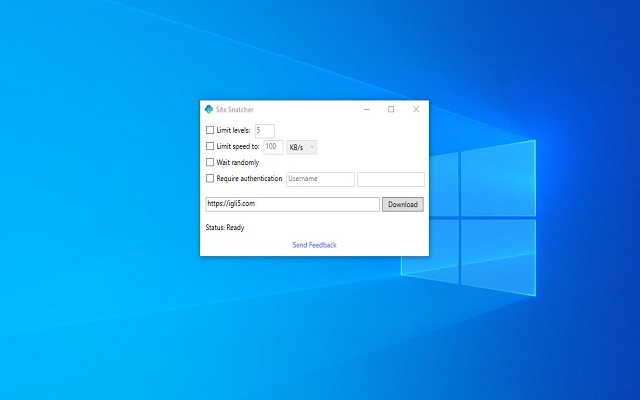Maximize the Site Snatcher window

point(391,109)
